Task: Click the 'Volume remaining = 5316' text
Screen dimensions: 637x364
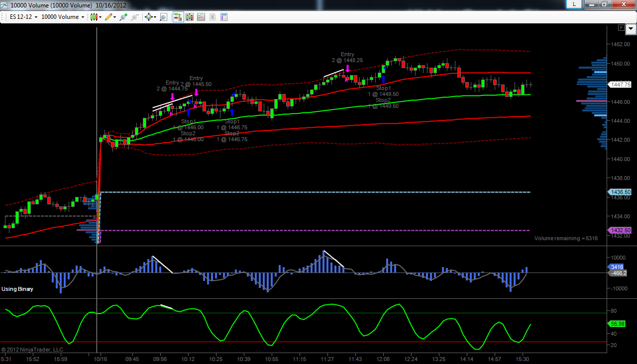Action: tap(566, 238)
